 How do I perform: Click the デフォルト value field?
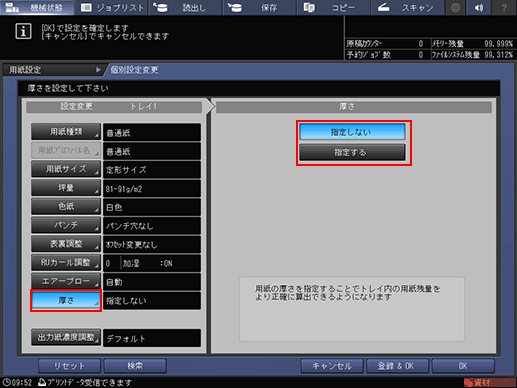[152, 338]
